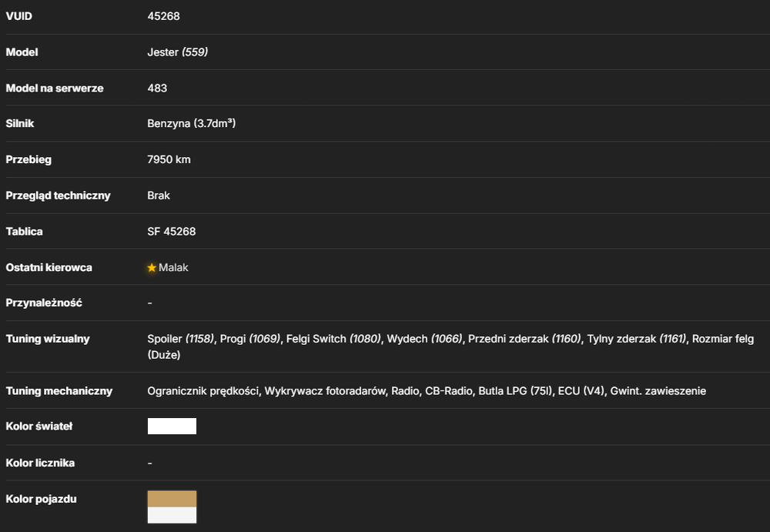Click the Brak inspection value
770x532 pixels.
click(x=159, y=196)
